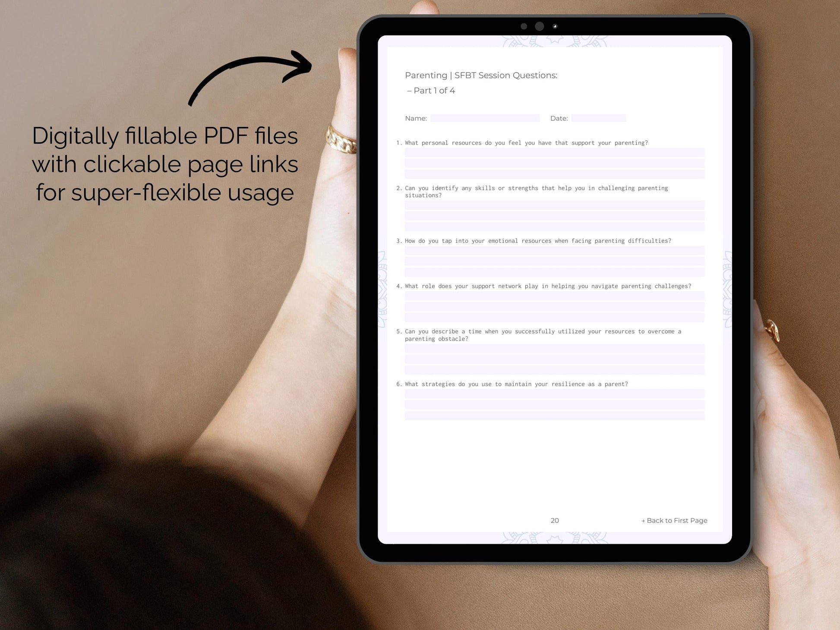This screenshot has width=840, height=630.
Task: Select the page number 20 area
Action: 555,520
